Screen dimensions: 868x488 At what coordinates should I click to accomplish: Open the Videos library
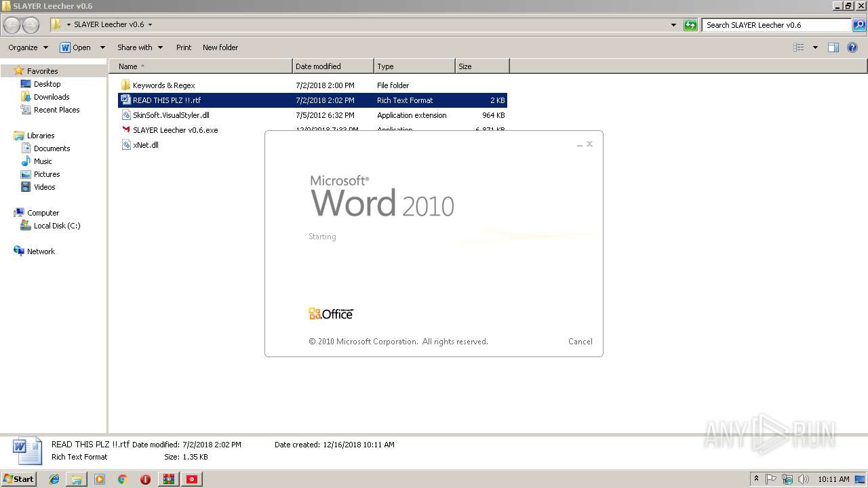44,187
